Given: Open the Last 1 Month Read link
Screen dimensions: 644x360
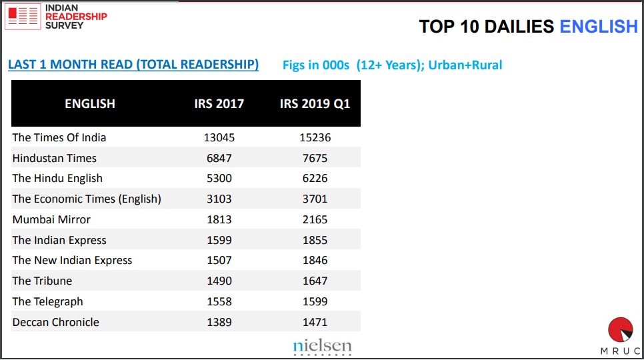Looking at the screenshot, I should pos(133,65).
